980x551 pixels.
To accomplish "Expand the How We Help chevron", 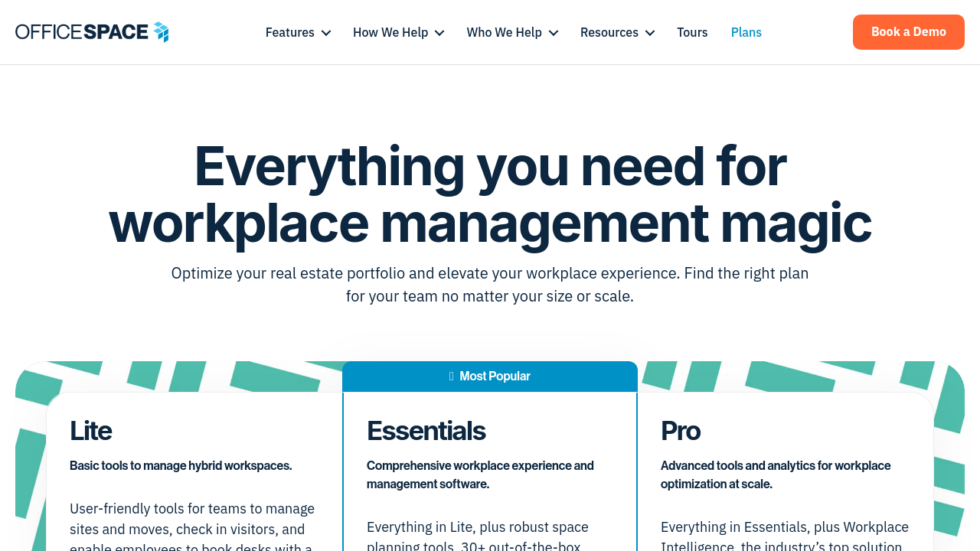I will click(x=439, y=33).
